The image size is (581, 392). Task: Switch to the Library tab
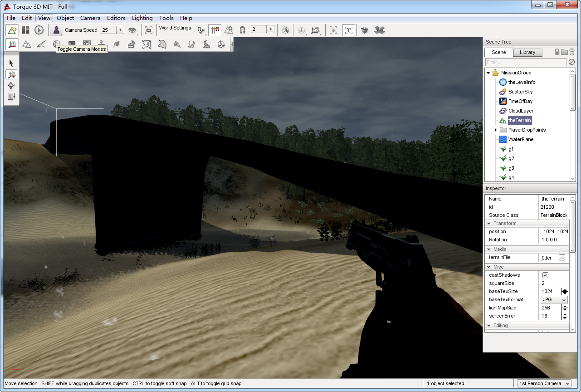point(527,52)
